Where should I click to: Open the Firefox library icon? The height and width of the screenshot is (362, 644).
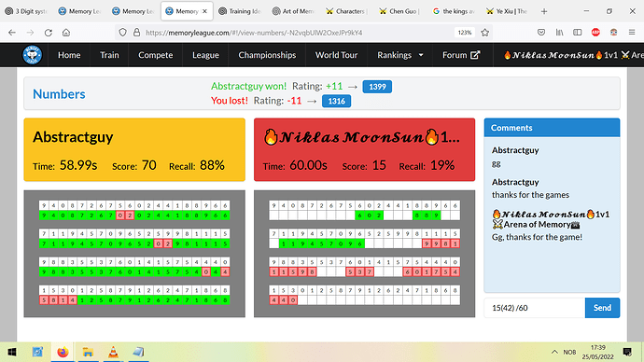pyautogui.click(x=559, y=33)
